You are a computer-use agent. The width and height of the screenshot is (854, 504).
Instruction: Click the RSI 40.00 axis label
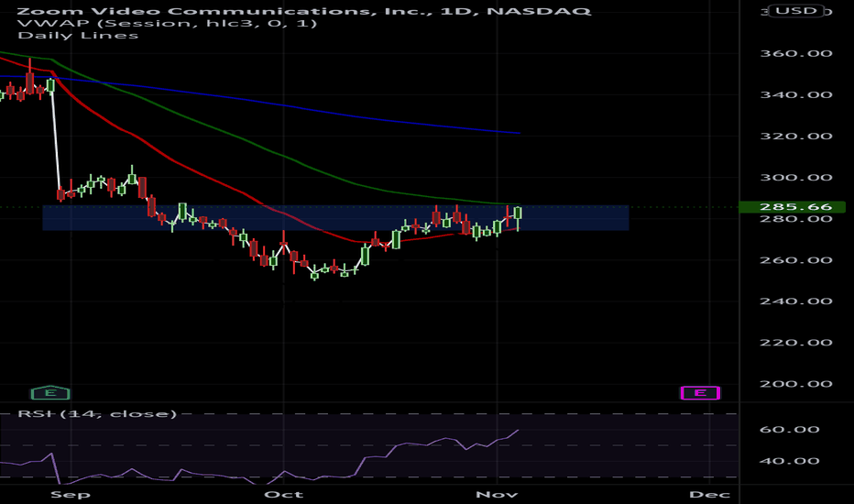(x=789, y=461)
